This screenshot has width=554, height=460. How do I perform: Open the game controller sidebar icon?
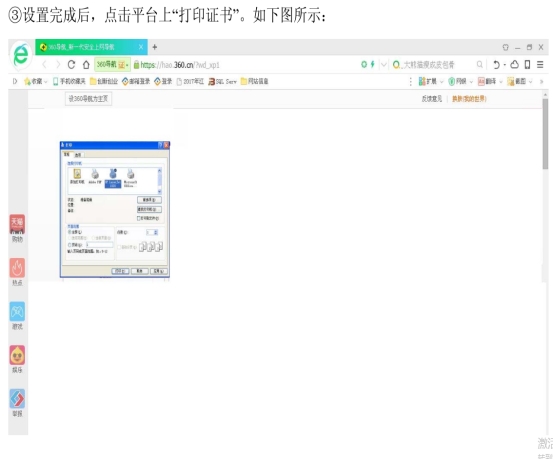[x=17, y=311]
